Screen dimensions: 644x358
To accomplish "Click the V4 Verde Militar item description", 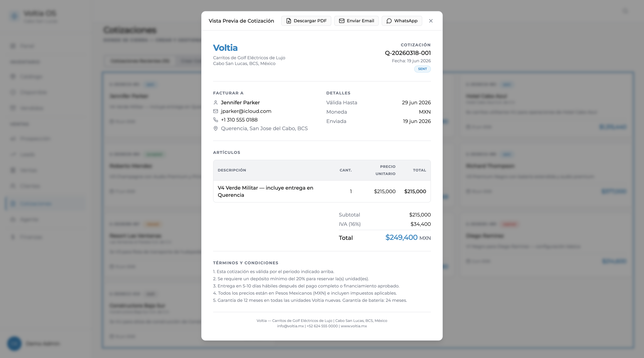I will [x=265, y=191].
